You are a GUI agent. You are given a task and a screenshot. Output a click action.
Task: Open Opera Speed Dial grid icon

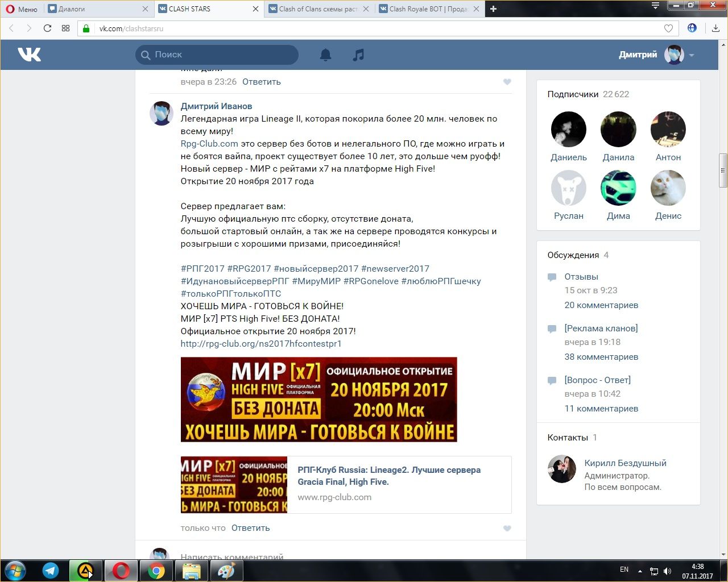65,28
